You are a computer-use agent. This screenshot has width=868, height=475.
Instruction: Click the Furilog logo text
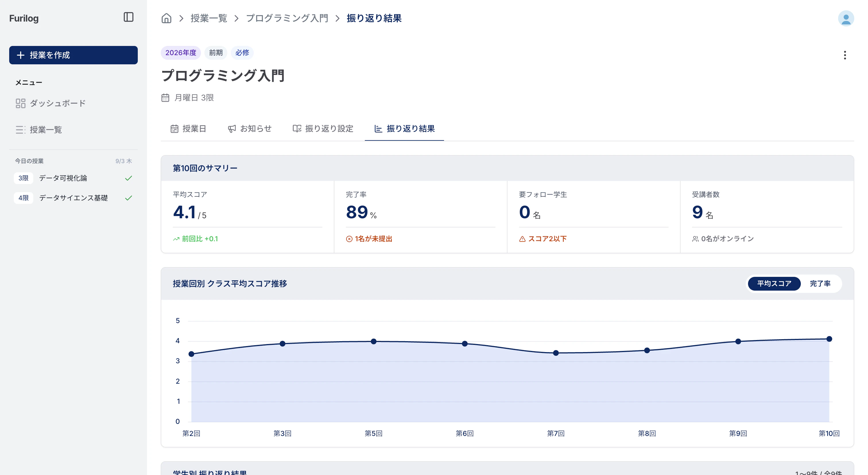[24, 18]
